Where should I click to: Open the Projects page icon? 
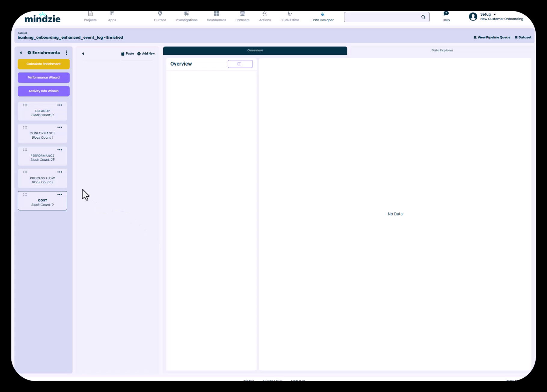click(x=90, y=14)
